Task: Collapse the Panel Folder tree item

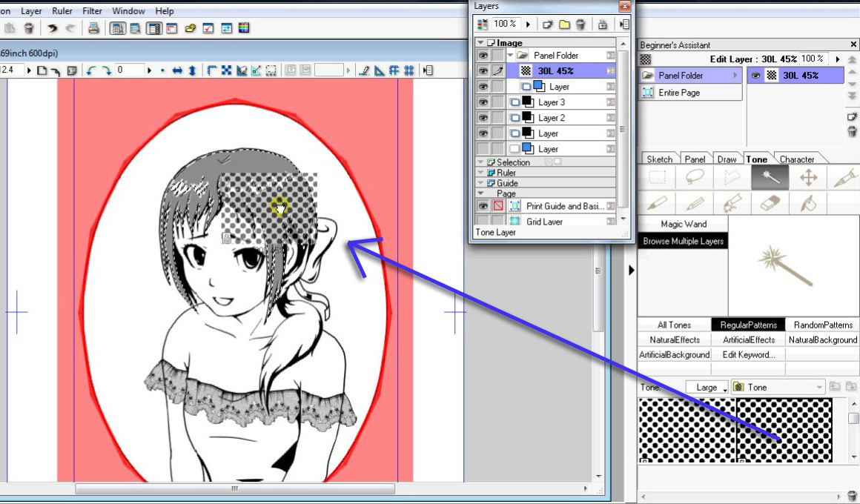Action: pyautogui.click(x=511, y=56)
